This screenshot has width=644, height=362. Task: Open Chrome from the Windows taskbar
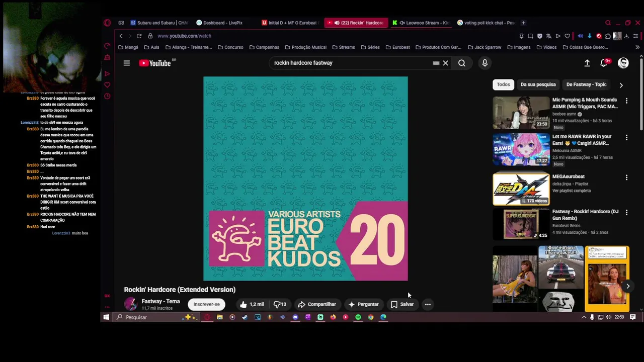(371, 317)
